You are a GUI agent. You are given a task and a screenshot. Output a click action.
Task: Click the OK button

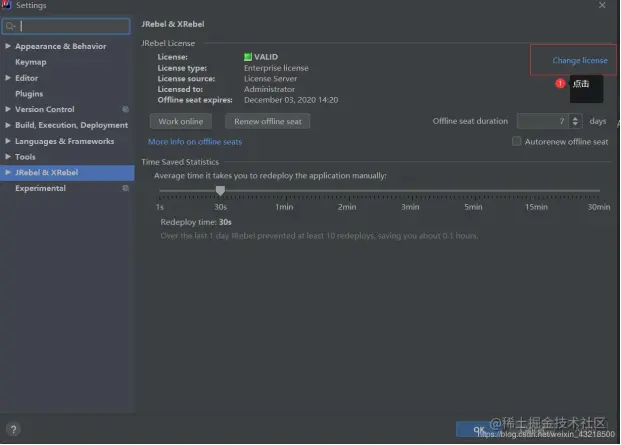(x=478, y=429)
